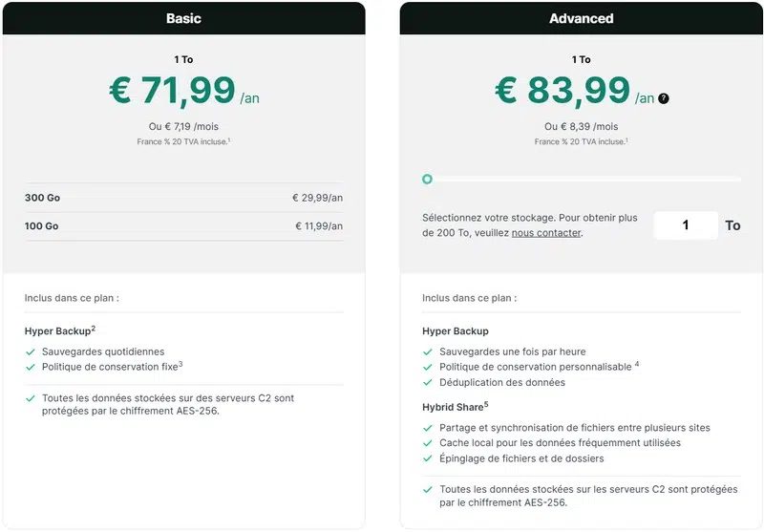Choose the 100 Go storage row
This screenshot has height=532, width=764.
point(183,225)
